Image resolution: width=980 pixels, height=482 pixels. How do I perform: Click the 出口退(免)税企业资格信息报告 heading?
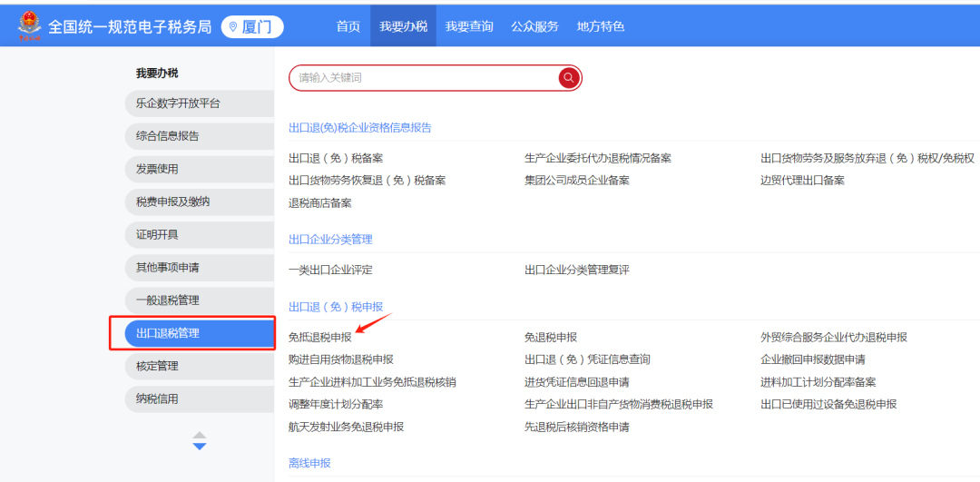(x=360, y=127)
